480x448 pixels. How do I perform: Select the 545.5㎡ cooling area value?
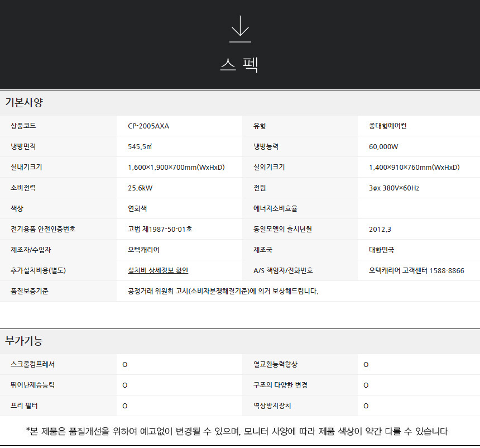140,147
